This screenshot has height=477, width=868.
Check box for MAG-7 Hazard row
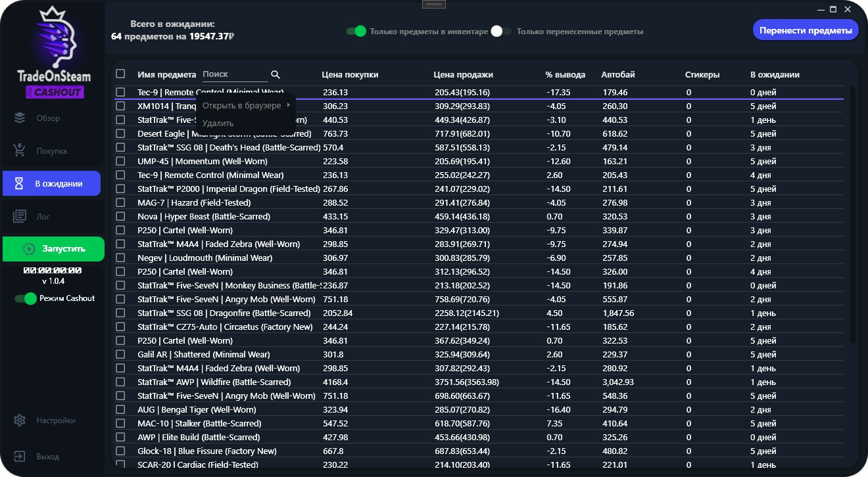click(120, 202)
